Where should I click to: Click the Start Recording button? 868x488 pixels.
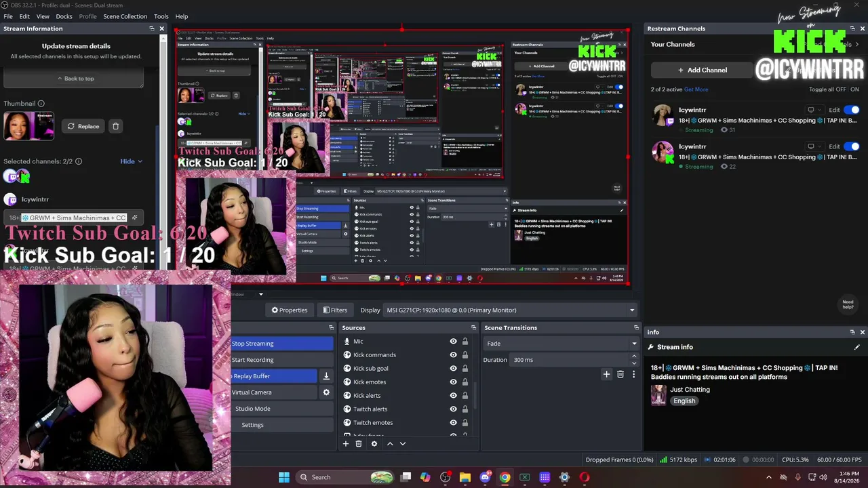point(282,360)
